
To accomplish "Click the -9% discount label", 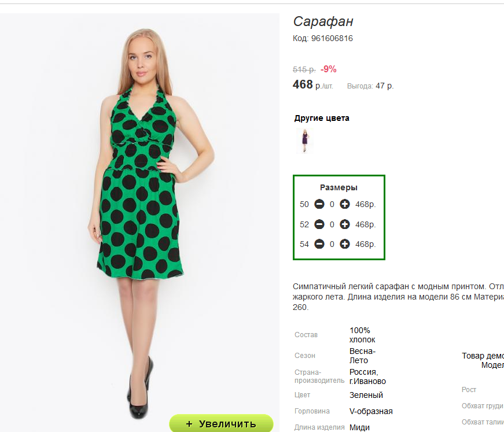I will tap(329, 69).
